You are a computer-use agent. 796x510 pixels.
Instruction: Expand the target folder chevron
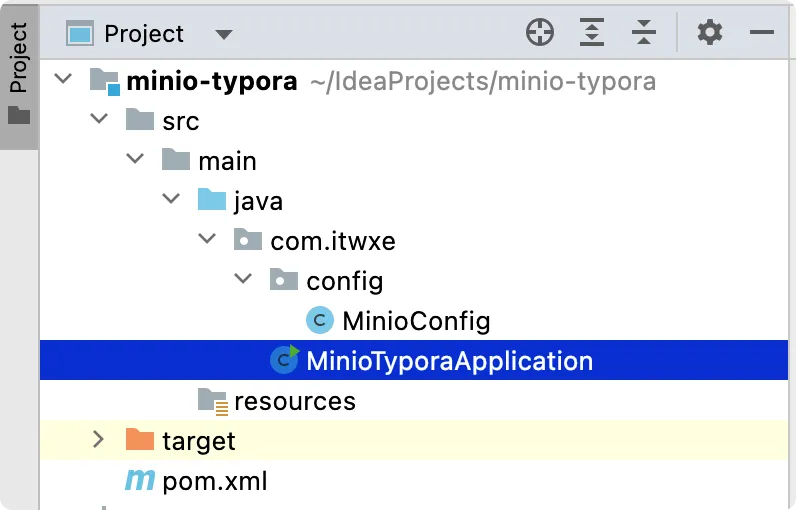(x=98, y=440)
